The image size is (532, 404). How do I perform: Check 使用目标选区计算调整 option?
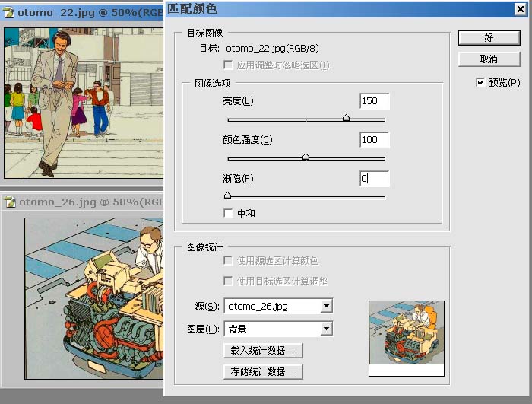tap(228, 281)
